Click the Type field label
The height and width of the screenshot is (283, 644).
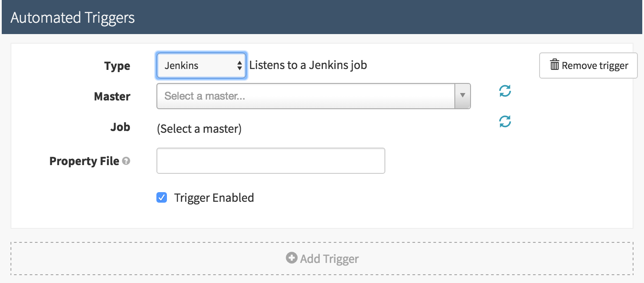pyautogui.click(x=117, y=66)
